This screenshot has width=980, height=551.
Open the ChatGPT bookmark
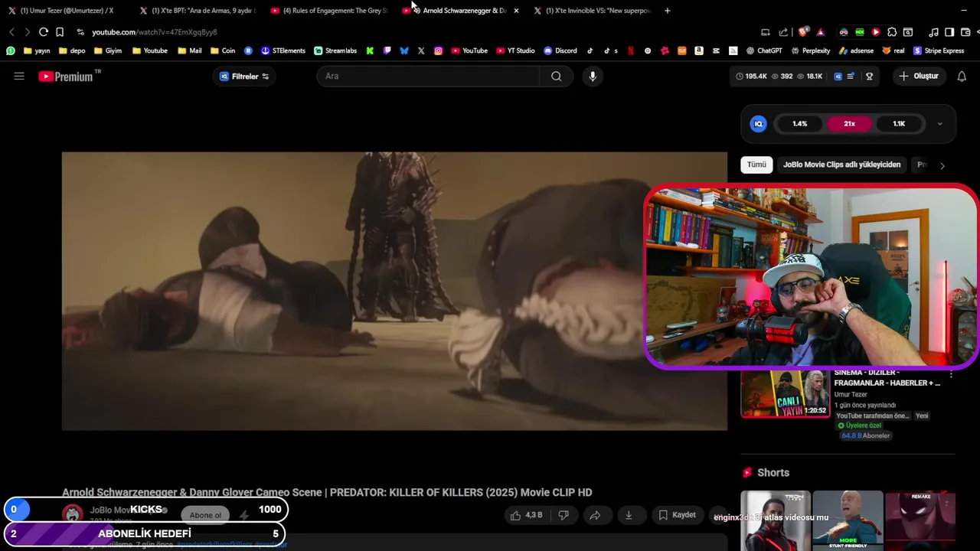[x=763, y=51]
